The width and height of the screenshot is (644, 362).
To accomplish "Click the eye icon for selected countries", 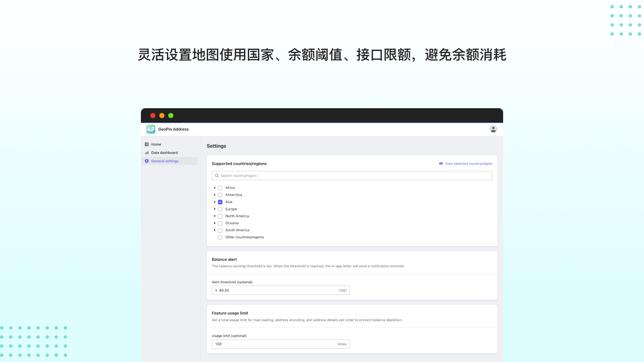I will (x=441, y=164).
